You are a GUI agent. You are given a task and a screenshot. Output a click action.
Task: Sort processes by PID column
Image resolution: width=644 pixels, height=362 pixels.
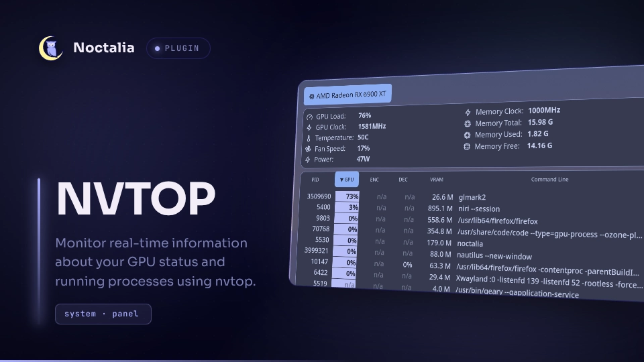point(315,180)
